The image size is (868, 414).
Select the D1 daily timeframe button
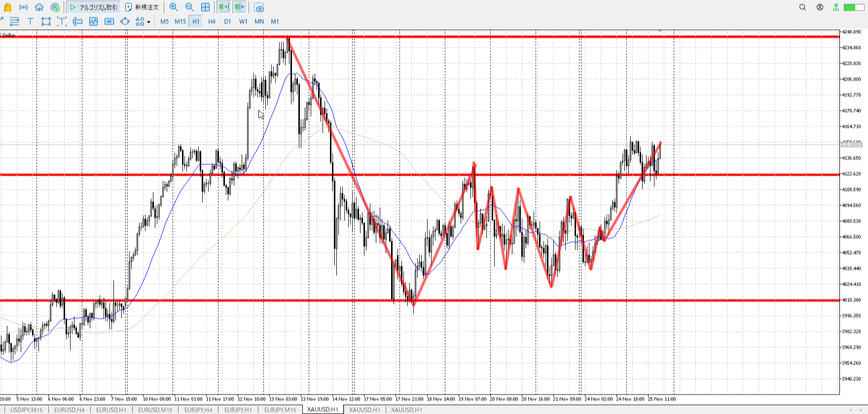click(x=227, y=21)
